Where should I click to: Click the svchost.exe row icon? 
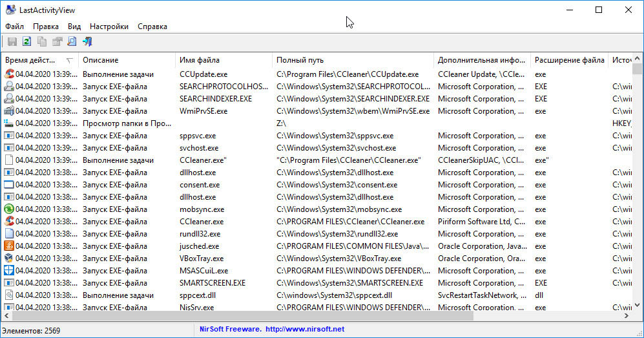click(9, 148)
